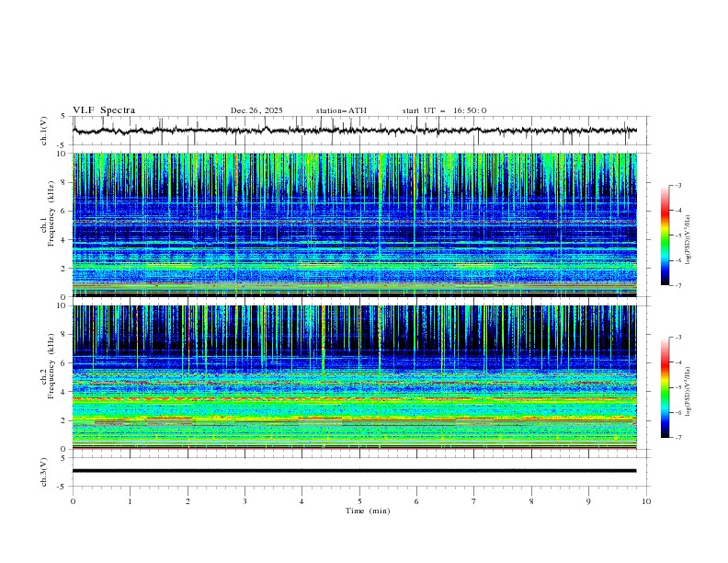The height and width of the screenshot is (563, 728).
Task: Click the time axis tick label "3"
Action: click(x=245, y=501)
